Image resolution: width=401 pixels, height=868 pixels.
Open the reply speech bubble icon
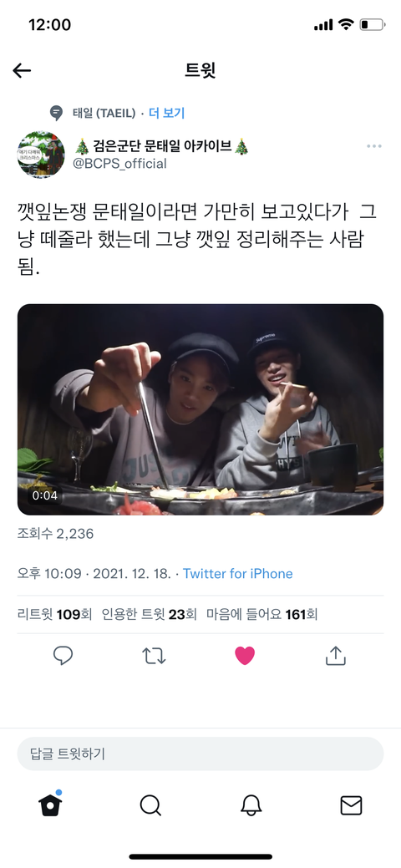point(63,656)
